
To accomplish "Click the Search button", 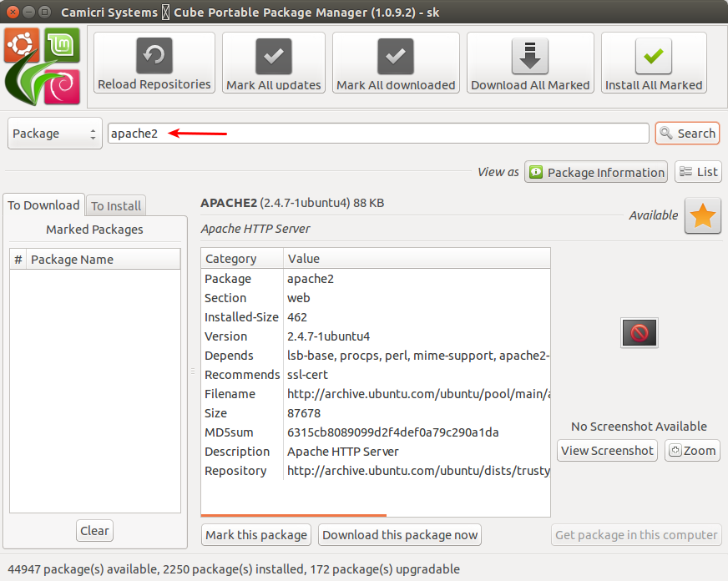I will pos(688,134).
